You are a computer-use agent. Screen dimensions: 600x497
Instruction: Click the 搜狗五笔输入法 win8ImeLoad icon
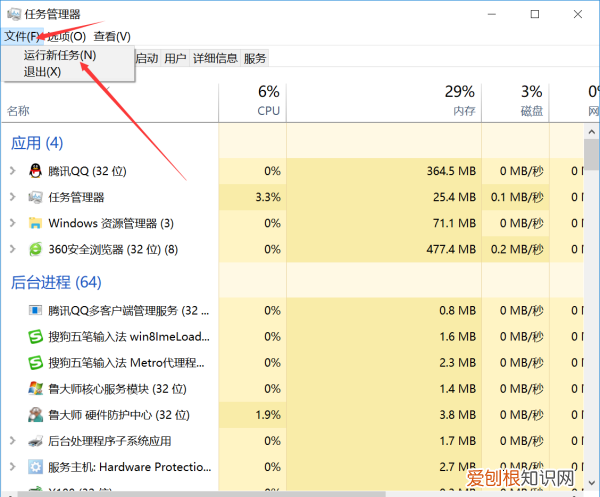(x=36, y=337)
